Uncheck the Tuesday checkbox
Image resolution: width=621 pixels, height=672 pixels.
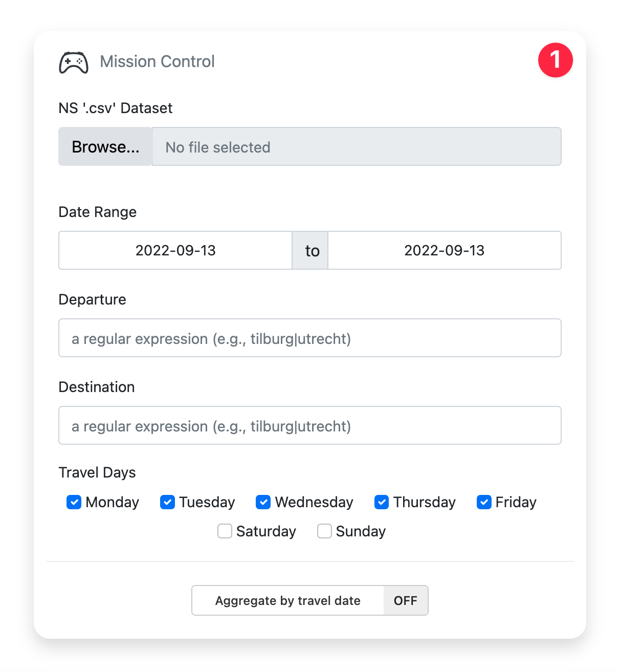(x=167, y=502)
